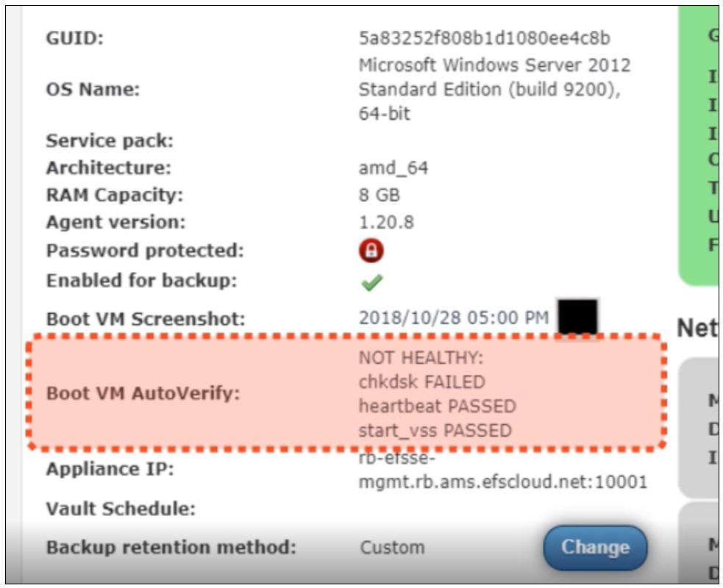Image resolution: width=723 pixels, height=588 pixels.
Task: Click the NOT HEALTHY status heading
Action: (421, 358)
